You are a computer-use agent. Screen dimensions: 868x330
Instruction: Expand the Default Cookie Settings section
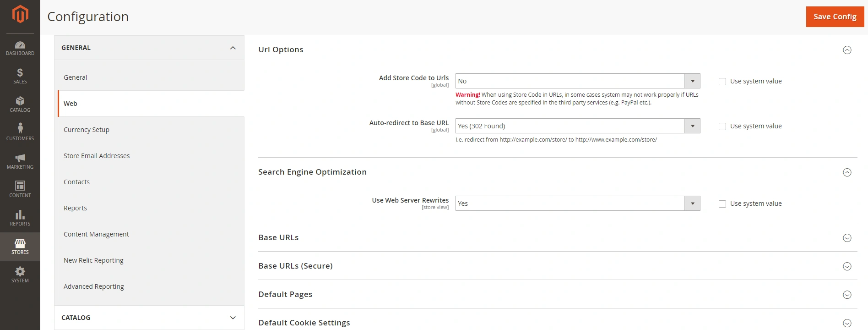coord(558,323)
